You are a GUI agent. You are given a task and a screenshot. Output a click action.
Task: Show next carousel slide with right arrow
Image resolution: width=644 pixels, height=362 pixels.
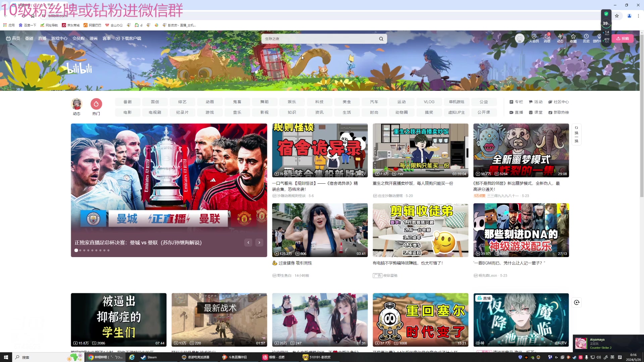pos(259,243)
